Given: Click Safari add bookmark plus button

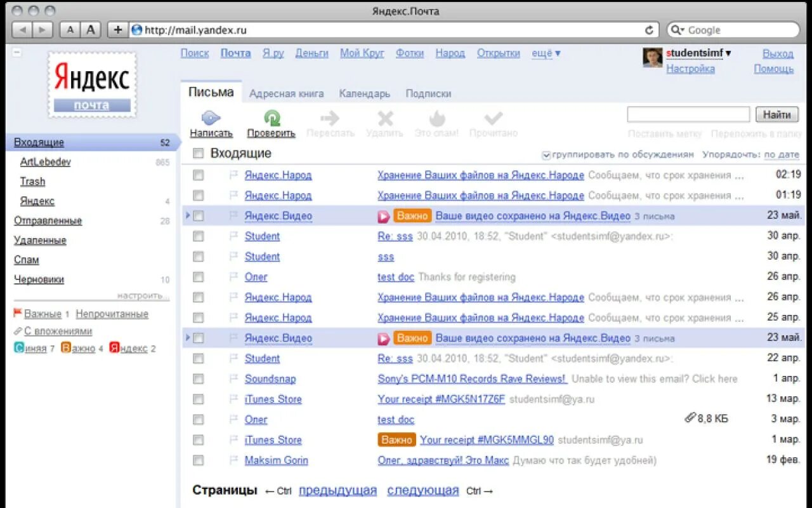Looking at the screenshot, I should (118, 30).
